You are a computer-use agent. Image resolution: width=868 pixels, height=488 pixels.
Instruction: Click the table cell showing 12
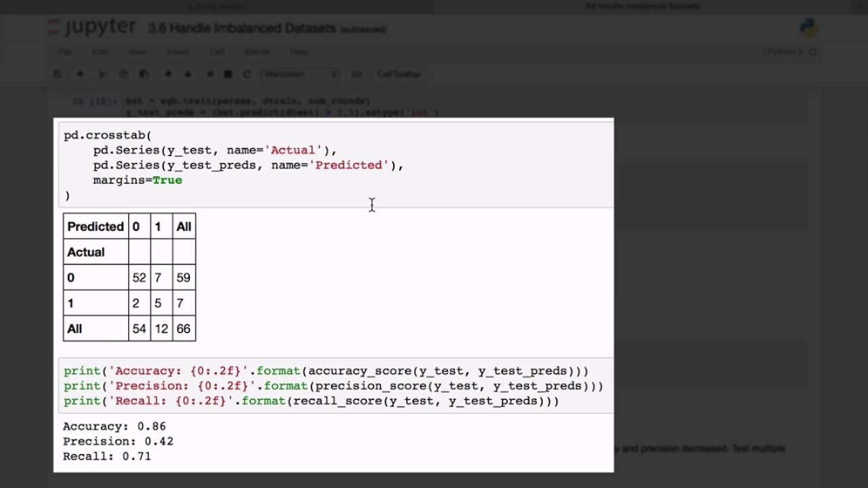pos(161,329)
